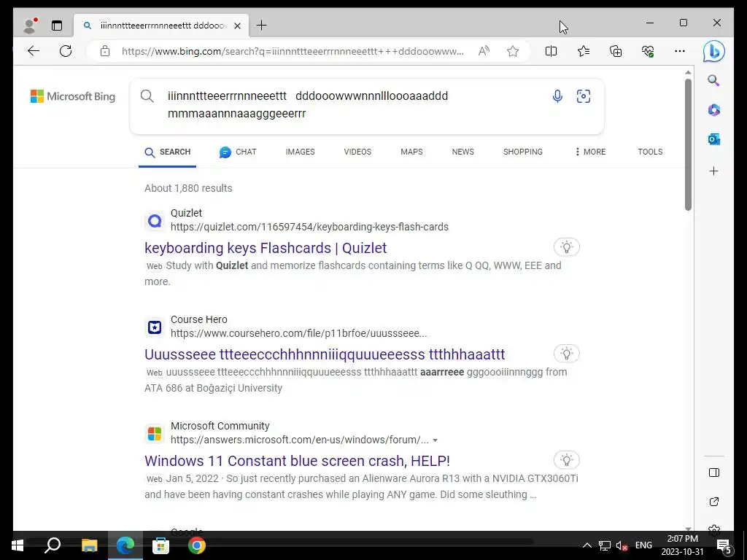Toggle sidebar auto-hide icon

click(x=713, y=472)
